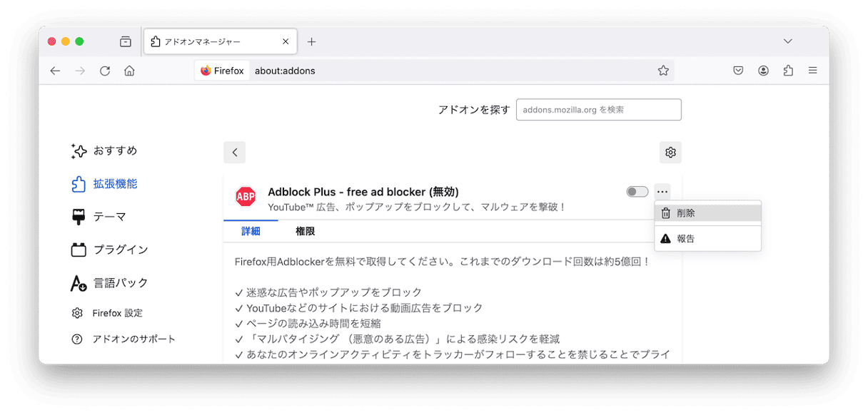This screenshot has width=868, height=415.
Task: Expand the list all tabs chevron
Action: pos(788,41)
